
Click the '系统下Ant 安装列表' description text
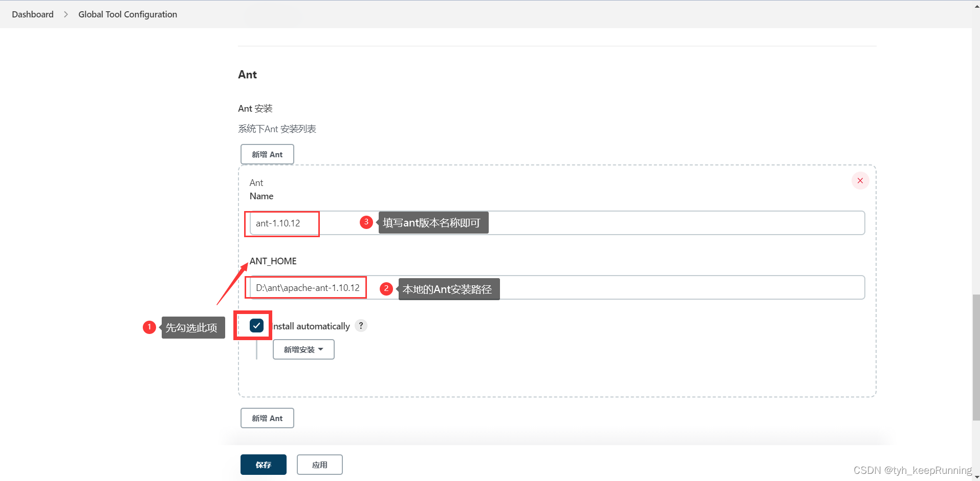[x=277, y=129]
